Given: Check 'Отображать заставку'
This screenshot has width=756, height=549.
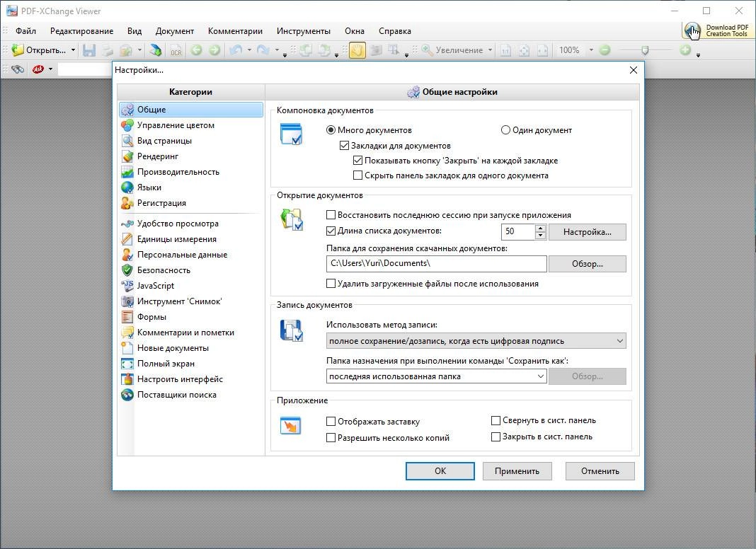Looking at the screenshot, I should (x=331, y=422).
